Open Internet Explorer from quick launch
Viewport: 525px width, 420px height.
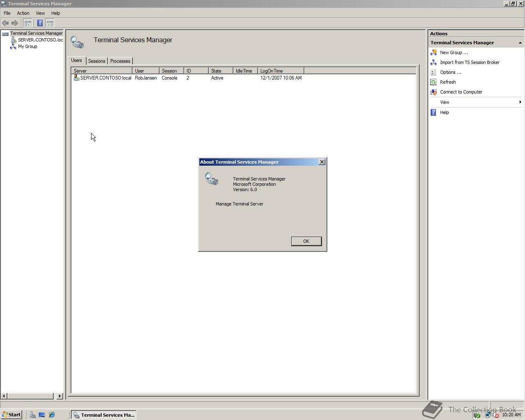52,415
